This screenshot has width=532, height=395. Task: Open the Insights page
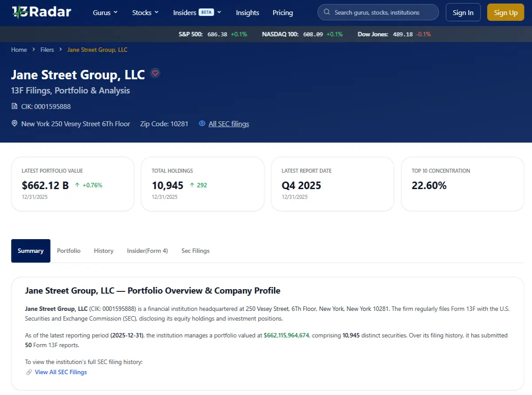point(247,12)
